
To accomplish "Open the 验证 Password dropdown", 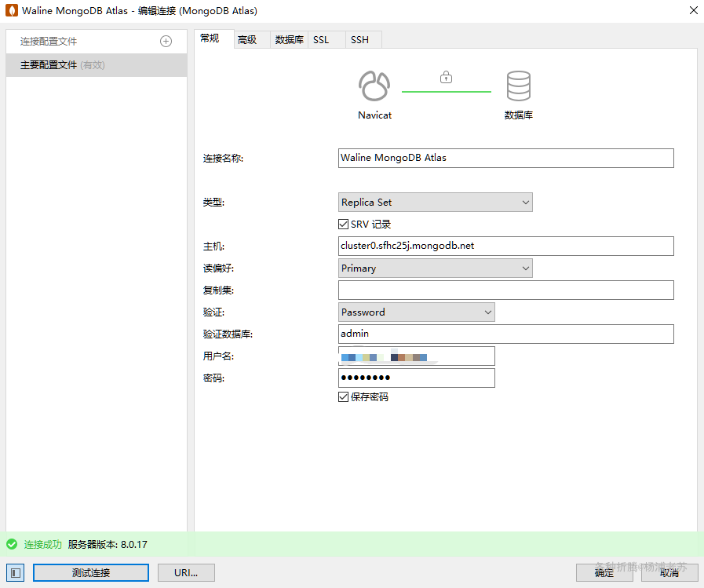I will 416,312.
